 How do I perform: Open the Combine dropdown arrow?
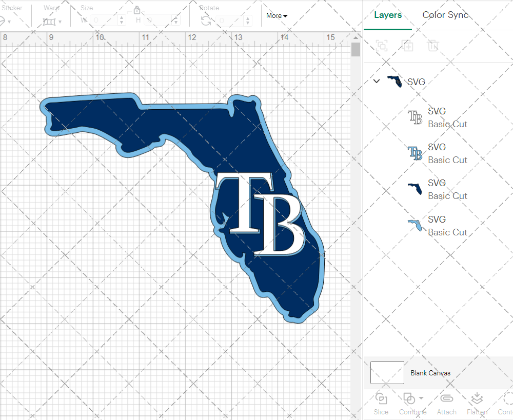point(421,398)
